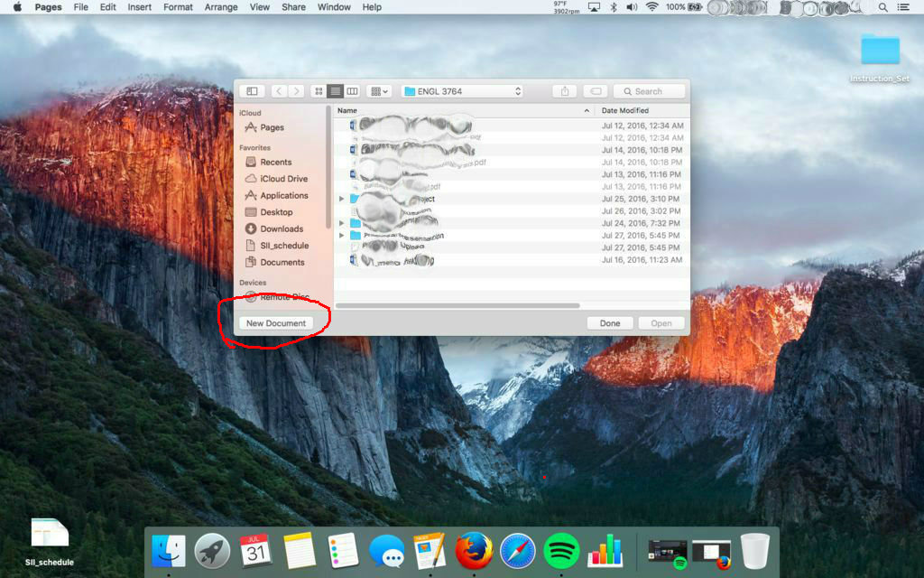Switch to column view in file dialog
The height and width of the screenshot is (578, 924).
[x=352, y=91]
